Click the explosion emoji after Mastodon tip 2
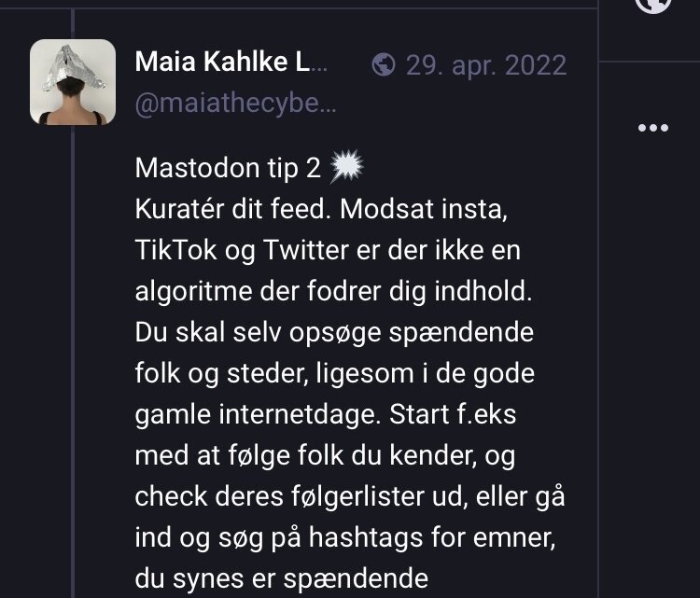The image size is (700, 598). click(x=347, y=167)
